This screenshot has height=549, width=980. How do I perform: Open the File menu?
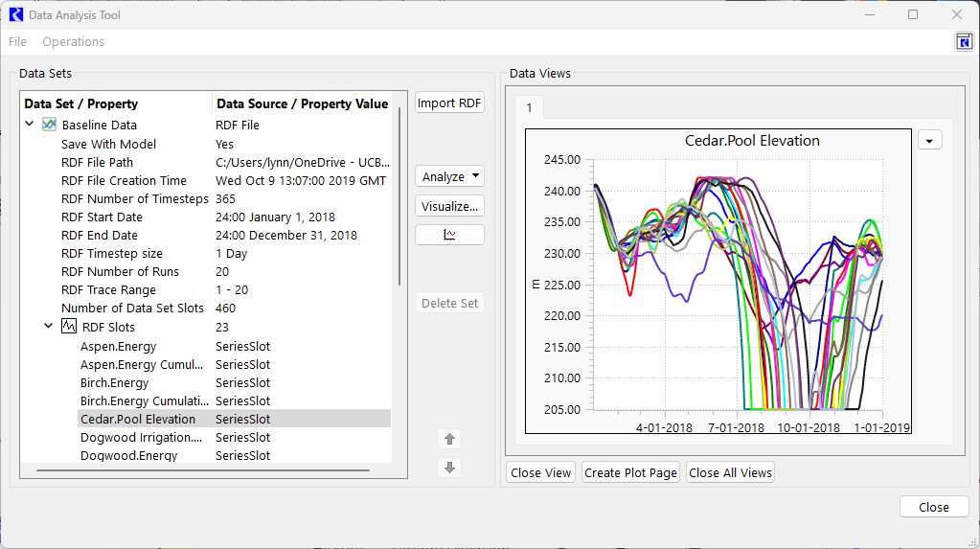pos(17,42)
